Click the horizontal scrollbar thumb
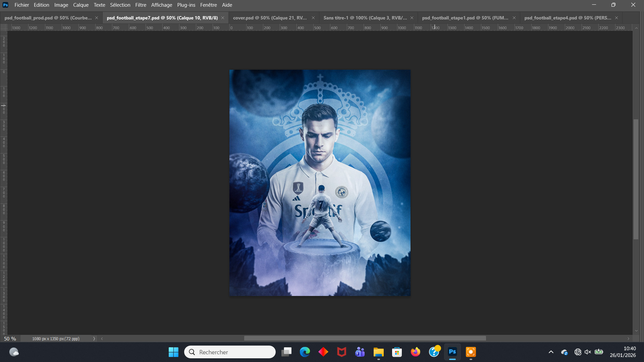 (365, 339)
